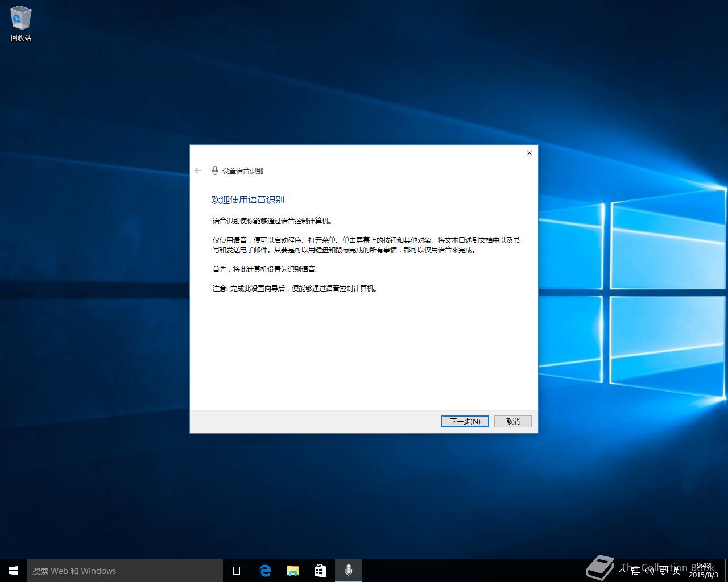Open the Recycle Bin desktop icon

click(x=21, y=24)
